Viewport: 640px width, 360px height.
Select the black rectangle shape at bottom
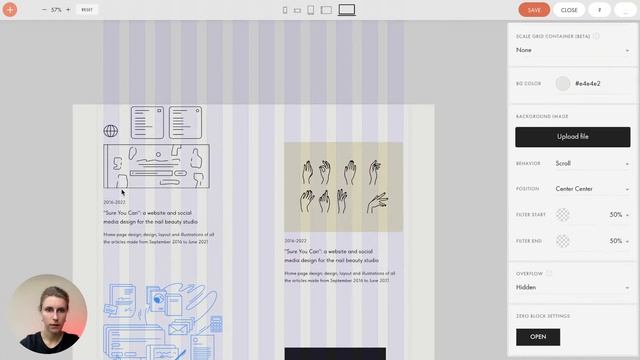pyautogui.click(x=335, y=354)
